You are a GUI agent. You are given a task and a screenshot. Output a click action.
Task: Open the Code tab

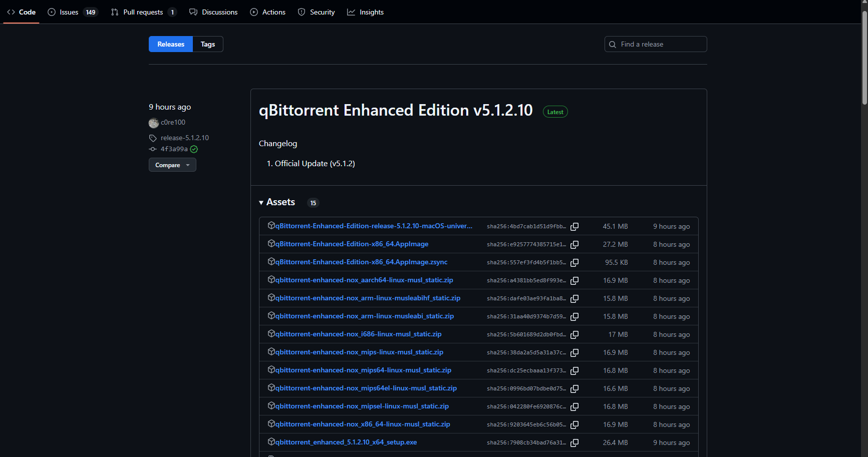pyautogui.click(x=22, y=12)
